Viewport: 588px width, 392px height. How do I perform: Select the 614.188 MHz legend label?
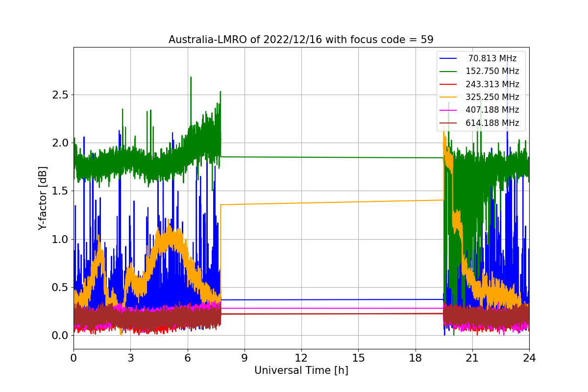pos(492,123)
